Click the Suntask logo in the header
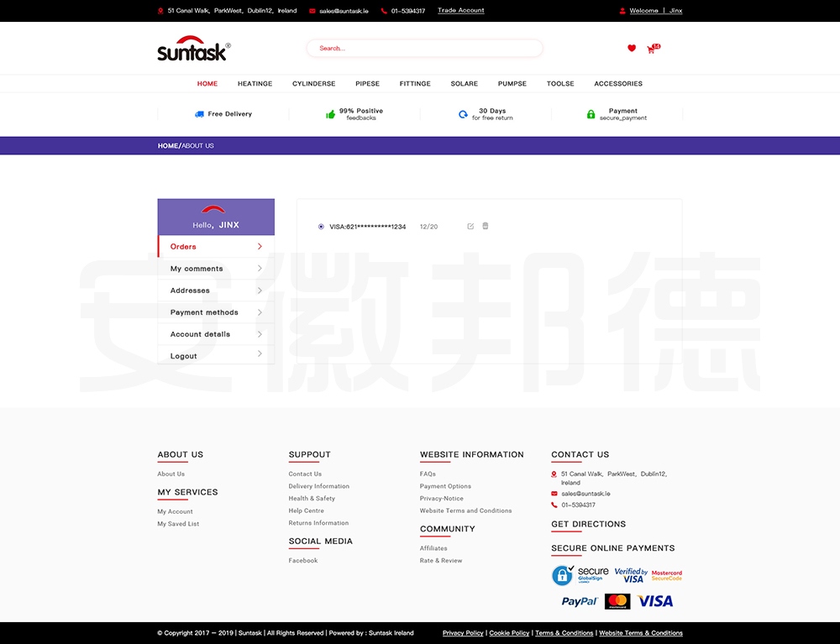This screenshot has height=644, width=840. pyautogui.click(x=193, y=49)
